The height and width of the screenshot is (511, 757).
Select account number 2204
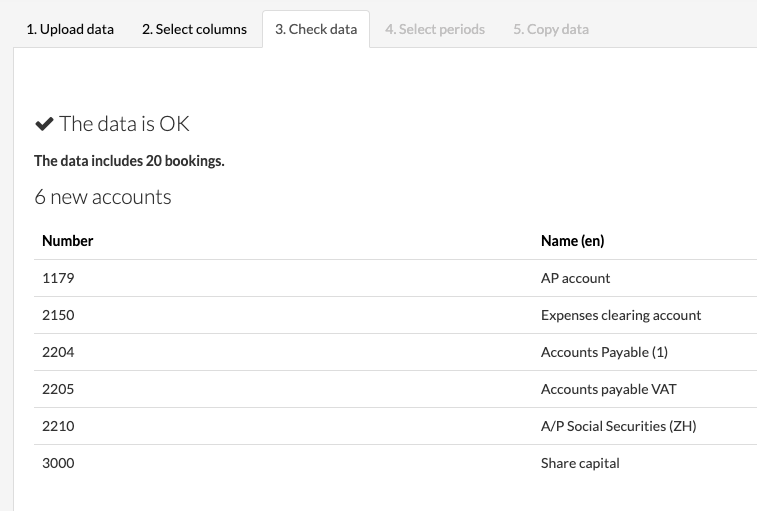click(x=58, y=352)
